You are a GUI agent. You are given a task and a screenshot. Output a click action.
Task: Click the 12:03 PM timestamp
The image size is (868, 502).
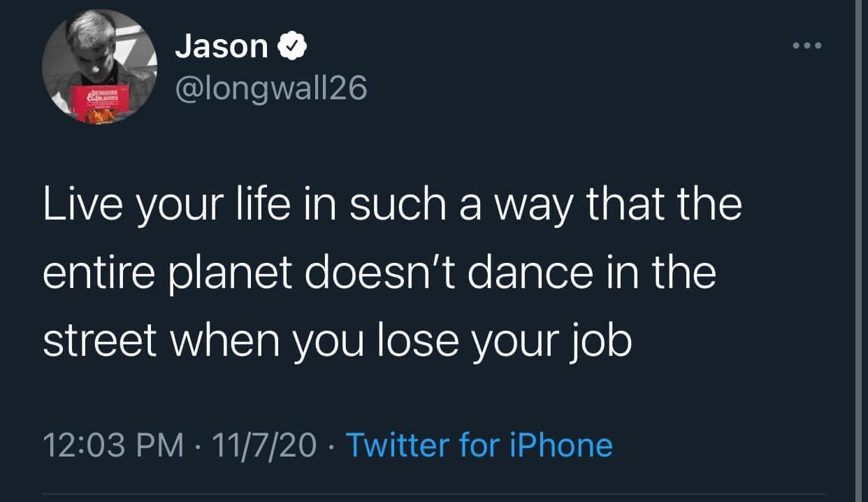tap(113, 445)
